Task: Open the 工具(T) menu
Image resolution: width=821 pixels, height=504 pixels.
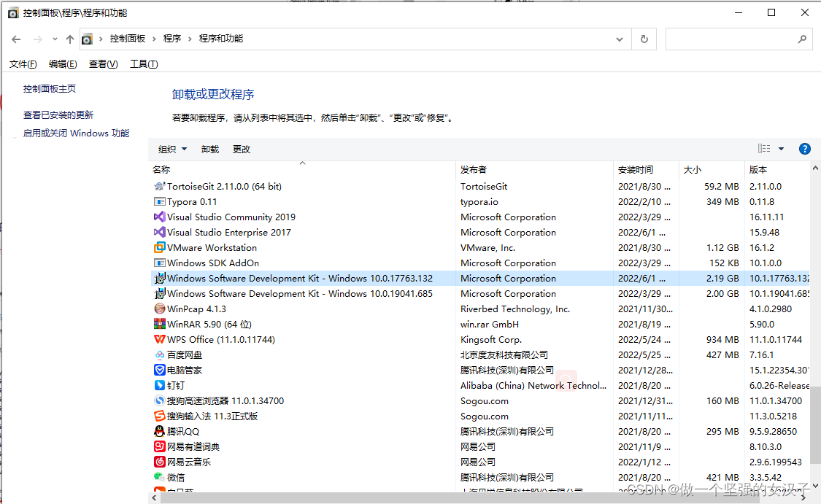Action: tap(144, 64)
